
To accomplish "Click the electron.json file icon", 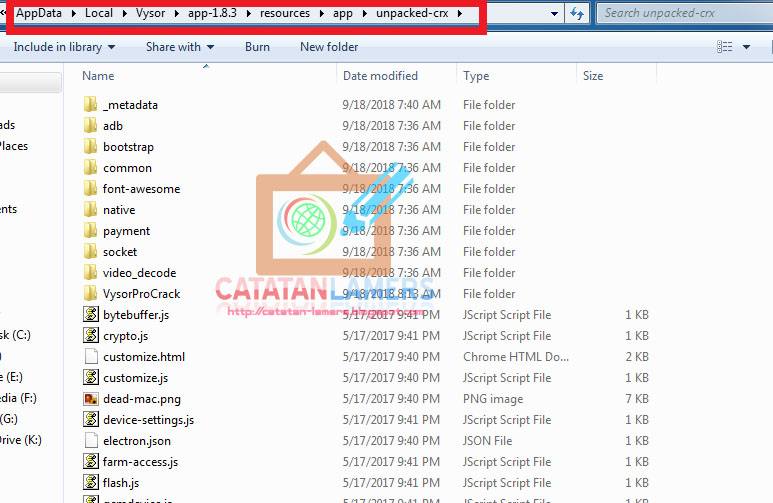I will (x=91, y=440).
